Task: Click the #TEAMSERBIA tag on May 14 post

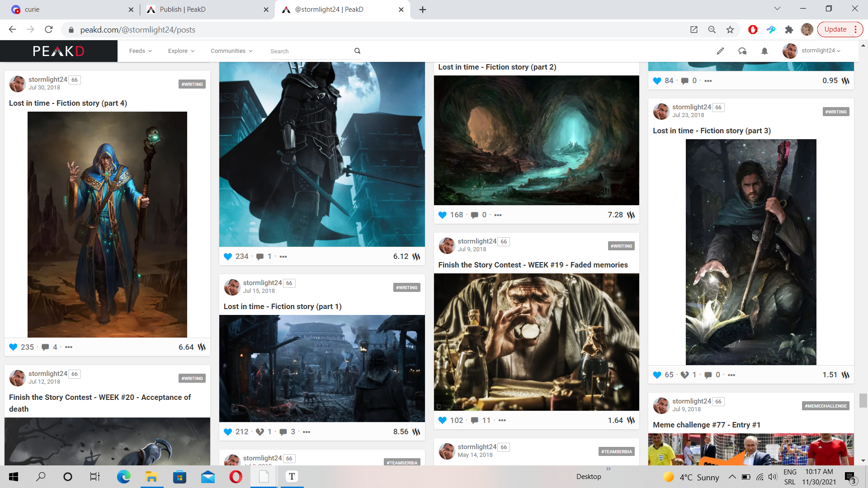Action: coord(617,452)
